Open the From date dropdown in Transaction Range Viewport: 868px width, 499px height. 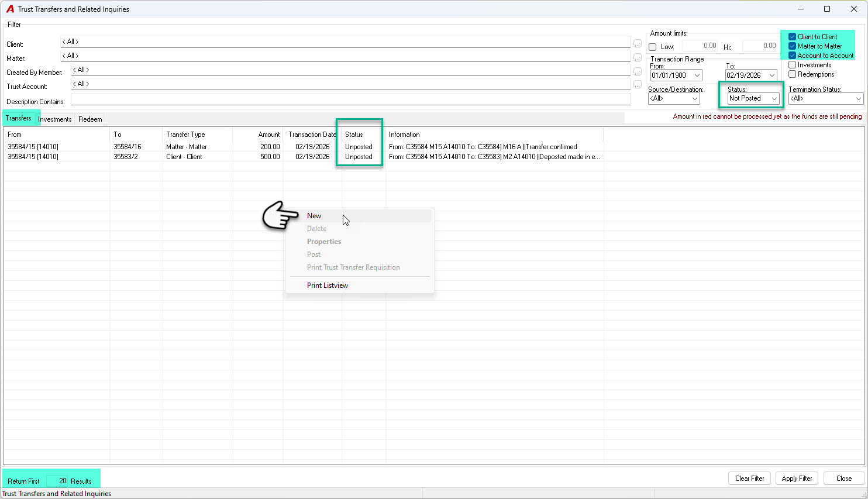pyautogui.click(x=697, y=75)
